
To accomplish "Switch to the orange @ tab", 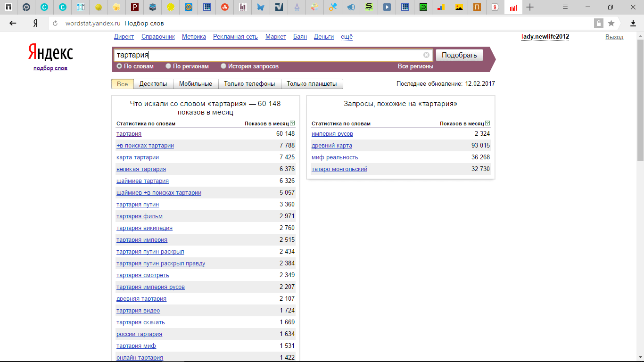I will point(189,7).
